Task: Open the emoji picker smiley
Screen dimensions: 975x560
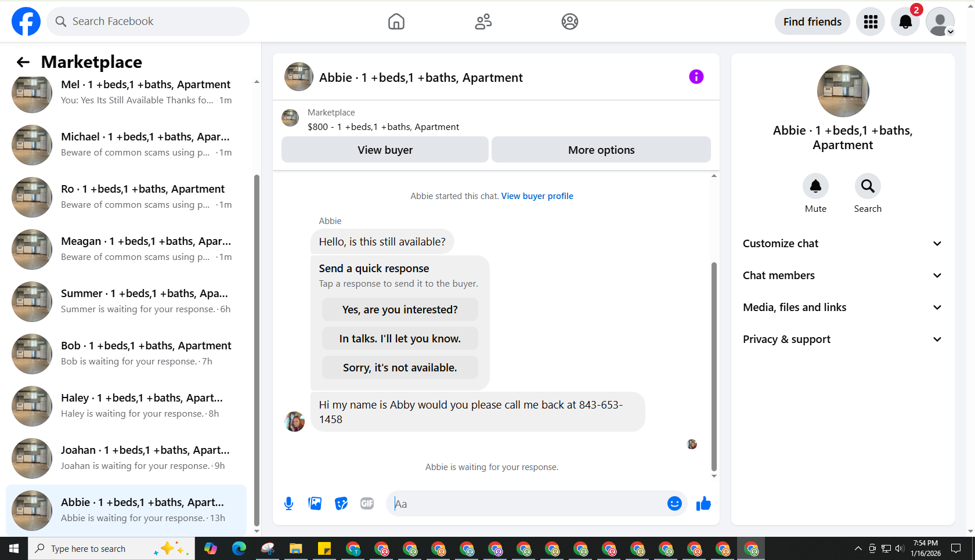Action: pos(674,504)
